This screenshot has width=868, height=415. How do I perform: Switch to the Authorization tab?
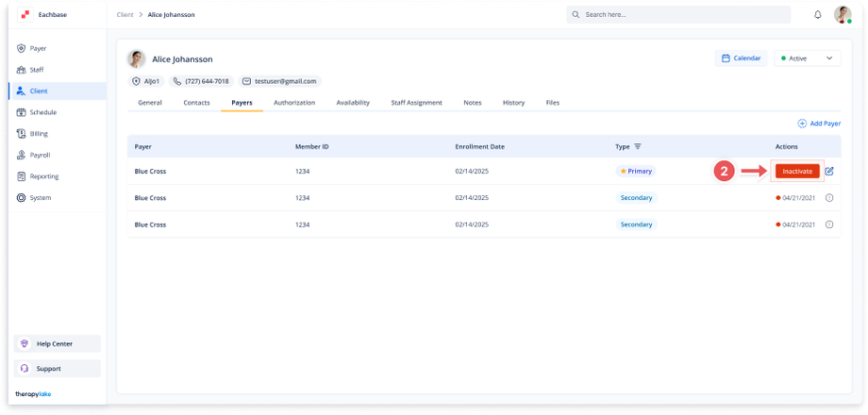pos(294,102)
